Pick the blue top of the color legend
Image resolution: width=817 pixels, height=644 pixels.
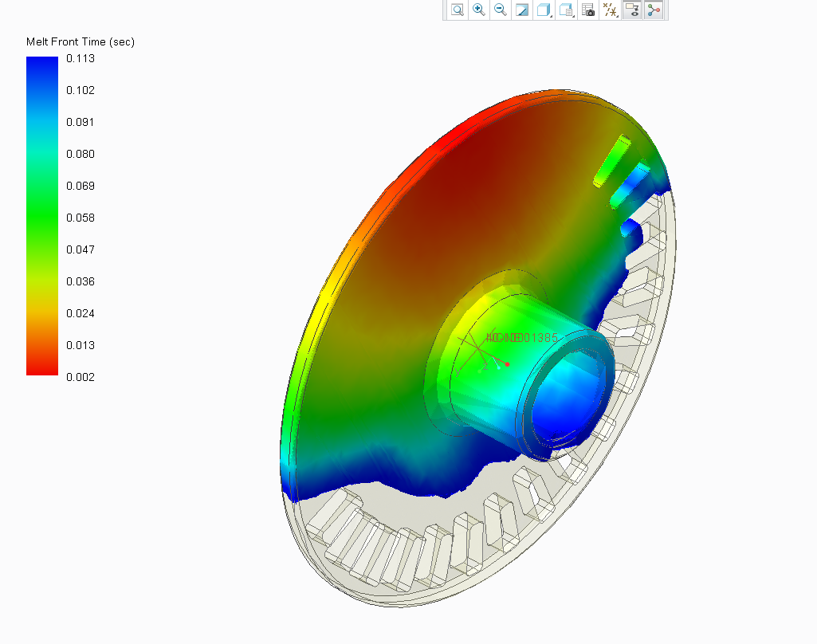[41, 67]
